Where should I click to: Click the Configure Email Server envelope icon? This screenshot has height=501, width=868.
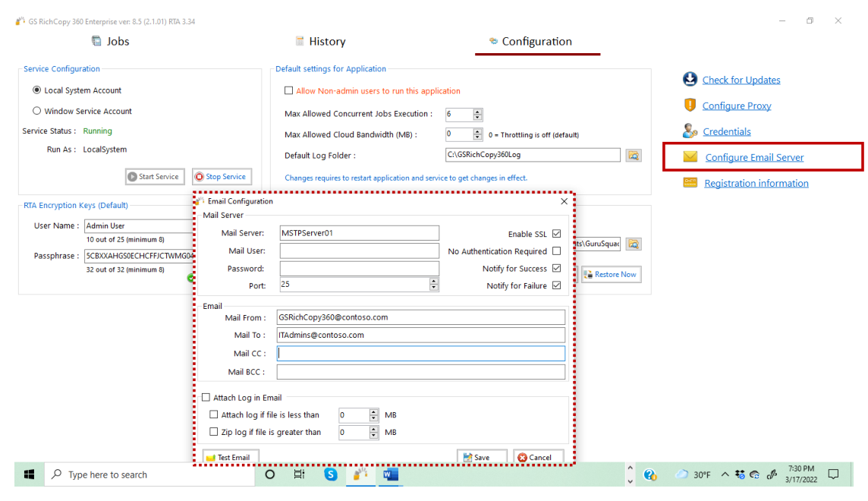690,156
